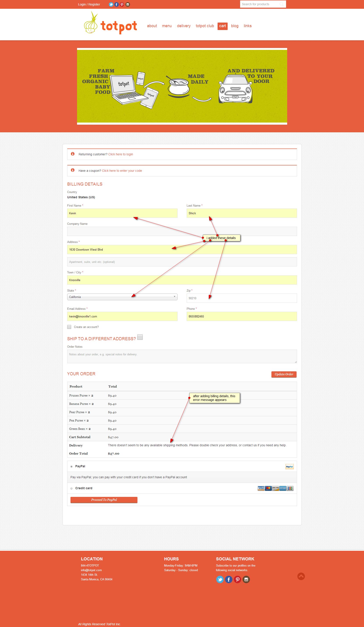Click the Apartment, suite, unit field
This screenshot has height=627, width=364.
click(x=182, y=262)
